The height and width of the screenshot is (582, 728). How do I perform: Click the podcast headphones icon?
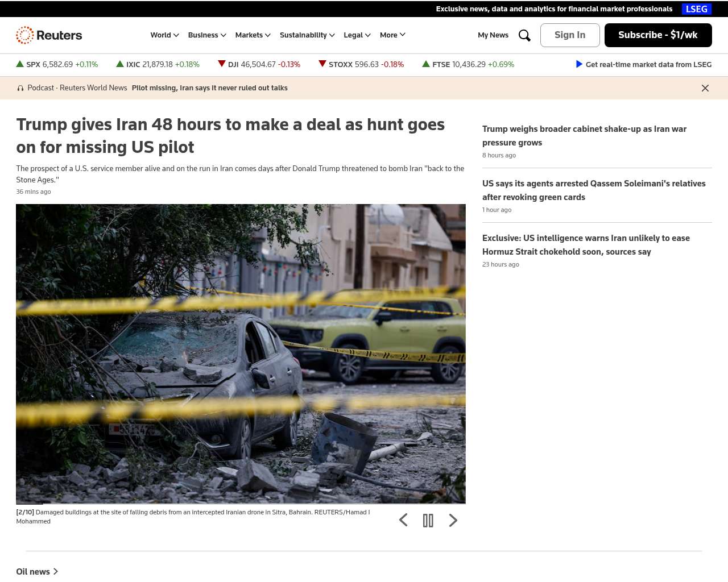click(20, 88)
